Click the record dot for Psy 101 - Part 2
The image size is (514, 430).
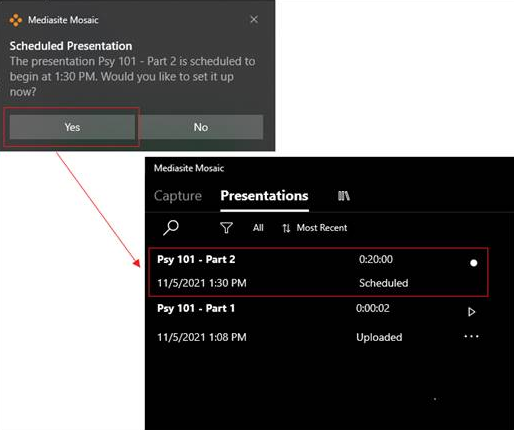click(x=473, y=263)
